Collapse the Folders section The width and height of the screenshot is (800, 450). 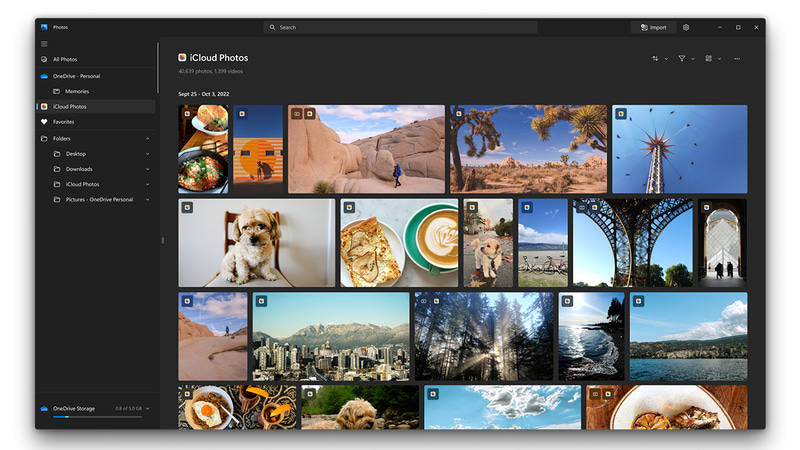tap(147, 139)
